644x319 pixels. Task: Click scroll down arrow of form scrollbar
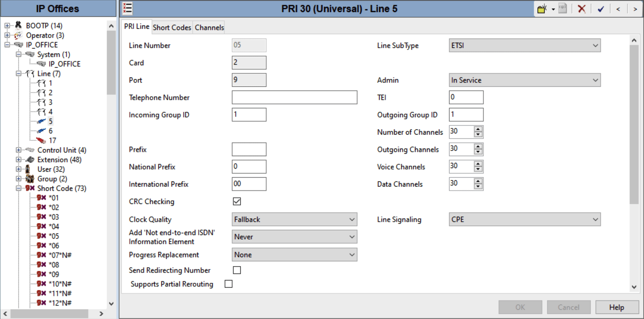tap(634, 287)
